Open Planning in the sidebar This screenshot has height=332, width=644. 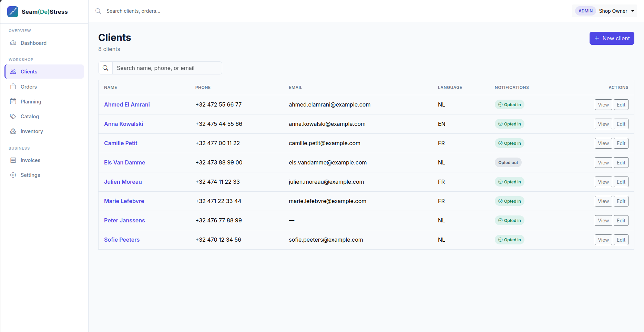44,101
